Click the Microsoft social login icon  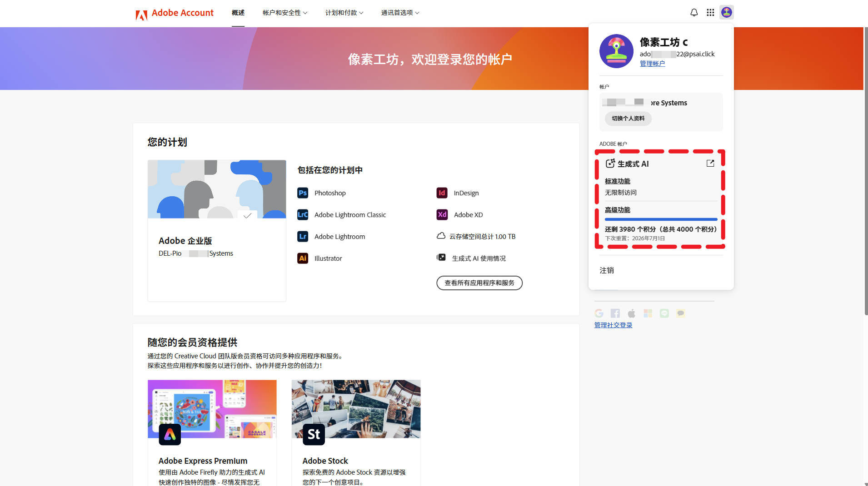tap(648, 313)
